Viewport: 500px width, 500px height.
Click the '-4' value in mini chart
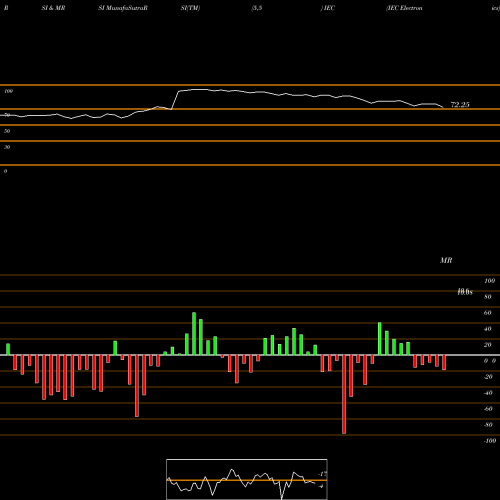coord(321,486)
